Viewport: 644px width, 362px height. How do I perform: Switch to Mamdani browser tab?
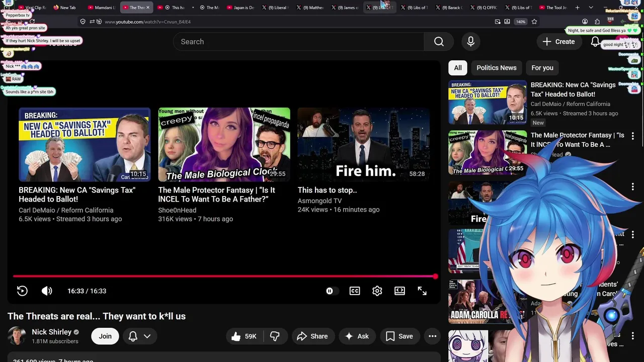pyautogui.click(x=101, y=8)
